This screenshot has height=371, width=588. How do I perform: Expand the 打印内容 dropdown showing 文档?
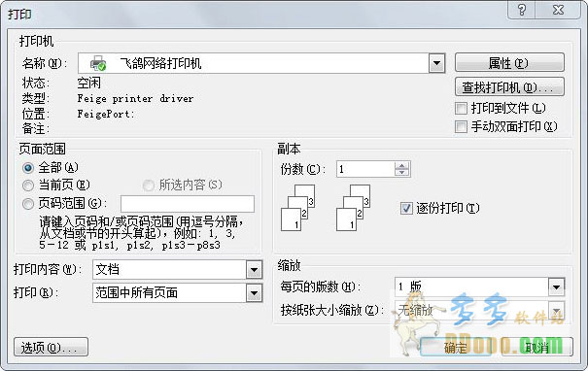tap(254, 269)
